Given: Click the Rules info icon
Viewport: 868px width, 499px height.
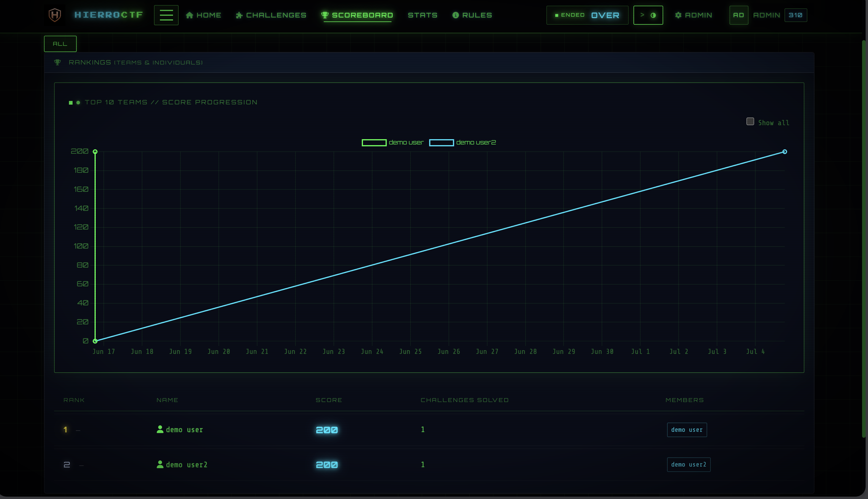Looking at the screenshot, I should click(456, 15).
